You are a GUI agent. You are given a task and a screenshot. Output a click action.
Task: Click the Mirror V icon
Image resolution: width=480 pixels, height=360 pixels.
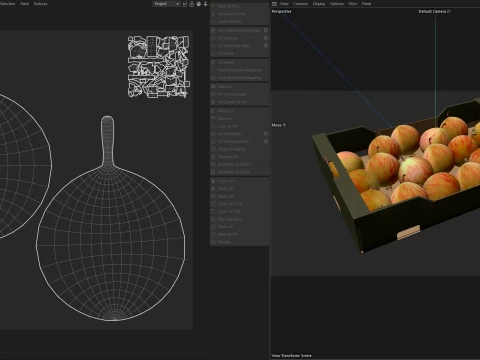click(213, 119)
